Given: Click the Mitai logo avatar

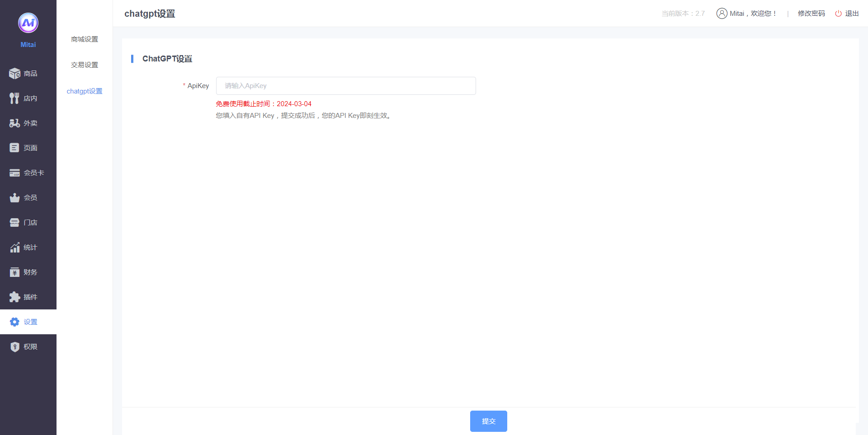Looking at the screenshot, I should 28,23.
